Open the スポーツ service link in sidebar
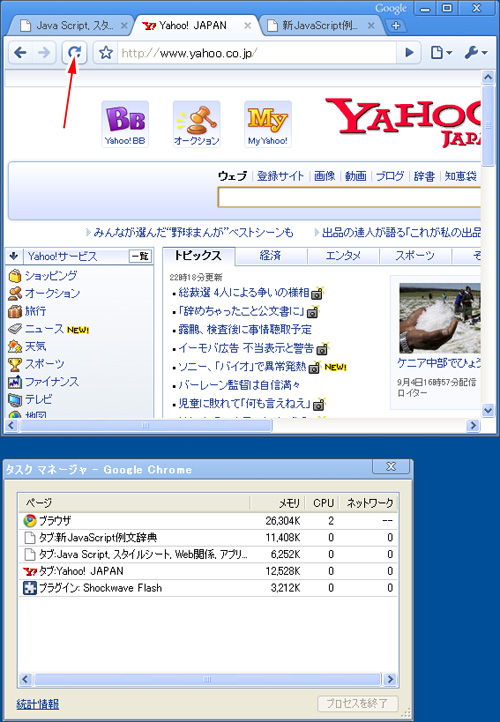500x722 pixels. pos(44,364)
